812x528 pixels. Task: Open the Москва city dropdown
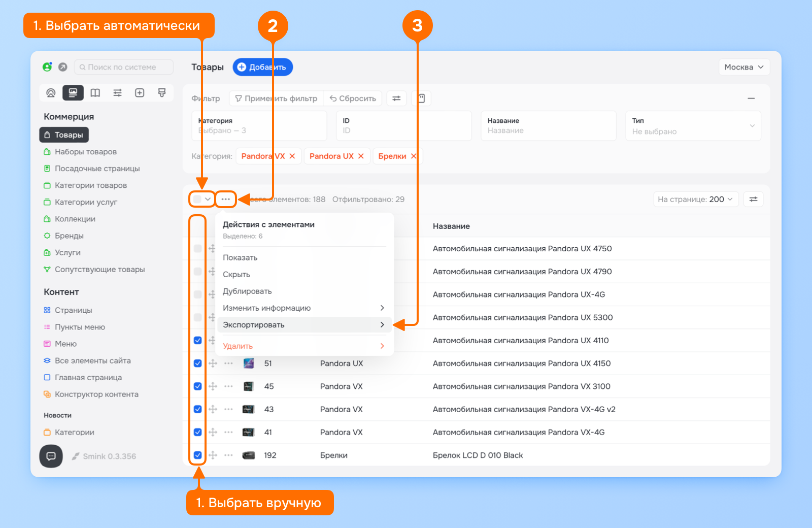[x=744, y=67]
